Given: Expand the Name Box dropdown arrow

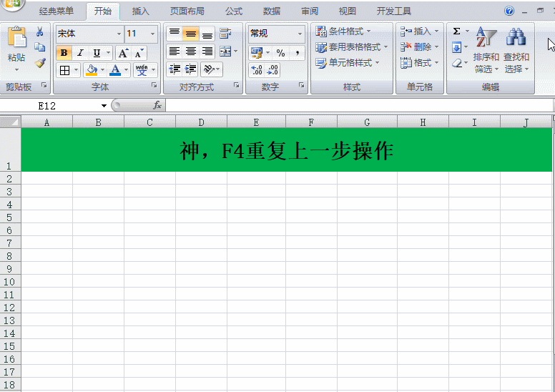Looking at the screenshot, I should pos(104,106).
